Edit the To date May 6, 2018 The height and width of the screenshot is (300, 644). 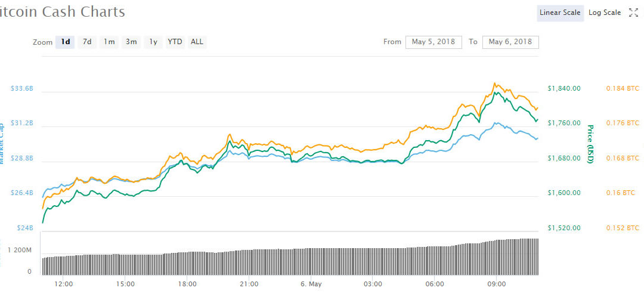510,42
